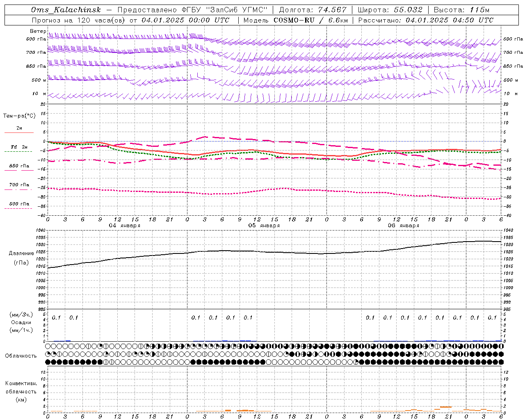The width and height of the screenshot is (525, 420).
Task: Click the 06 января date label
Action: click(403, 226)
